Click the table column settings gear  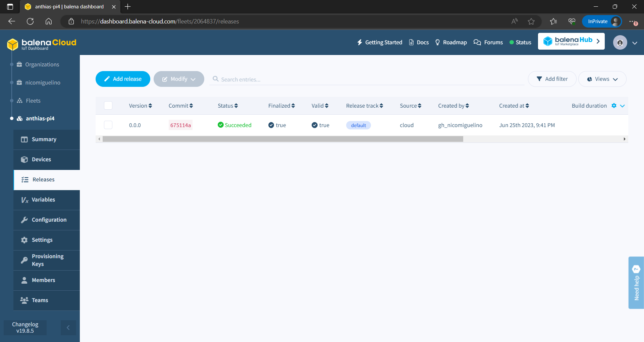click(x=614, y=106)
